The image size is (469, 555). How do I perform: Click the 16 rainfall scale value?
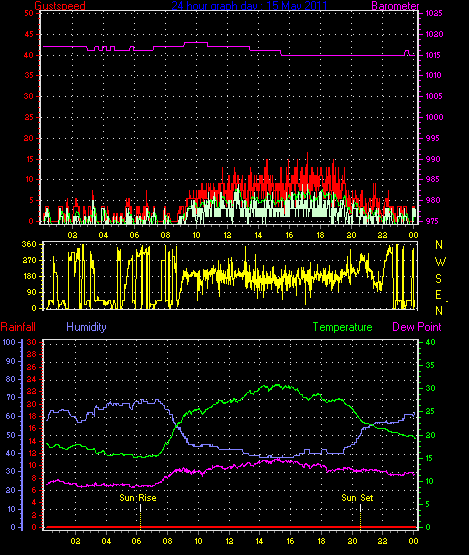click(32, 429)
